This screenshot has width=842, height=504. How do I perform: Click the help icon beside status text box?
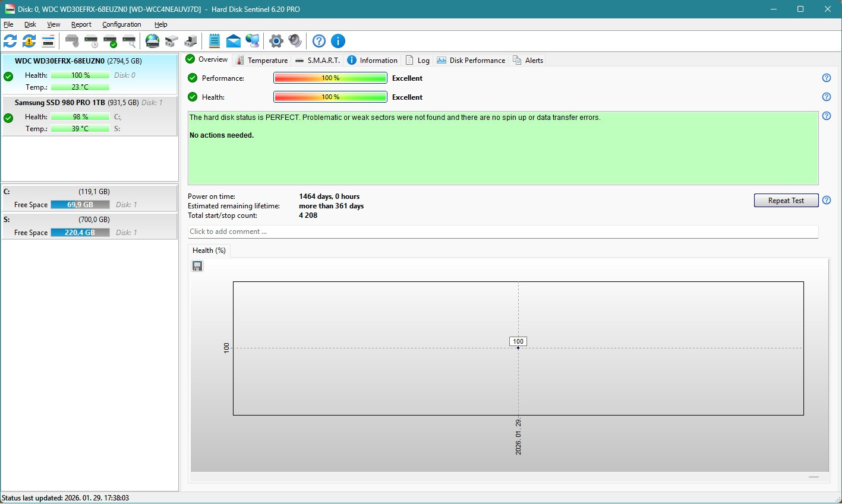(826, 116)
